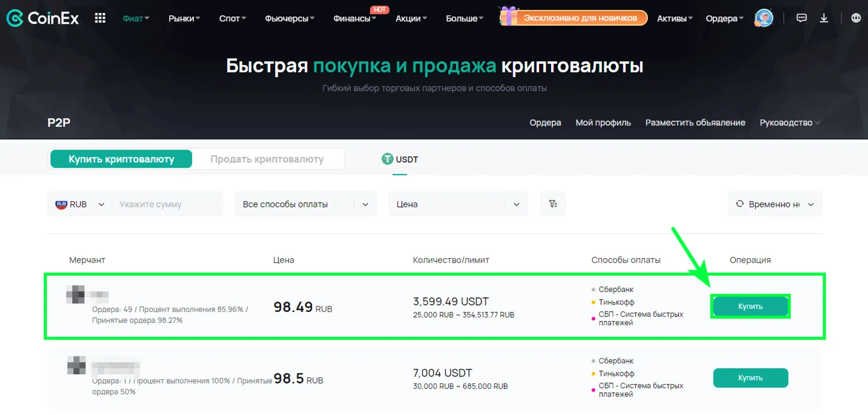Click the 7,004 USDT quantity
Screen dimensions: 868x415
pos(443,373)
